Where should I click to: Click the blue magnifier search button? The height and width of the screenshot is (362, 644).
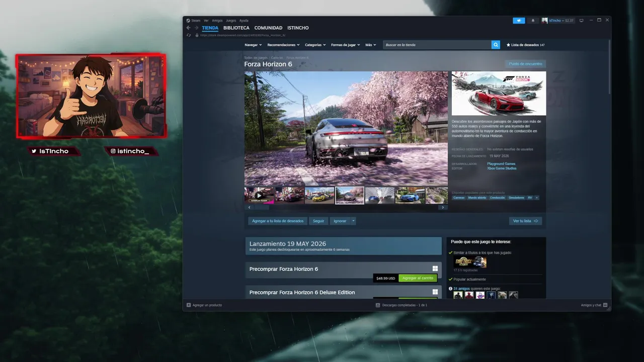point(496,45)
